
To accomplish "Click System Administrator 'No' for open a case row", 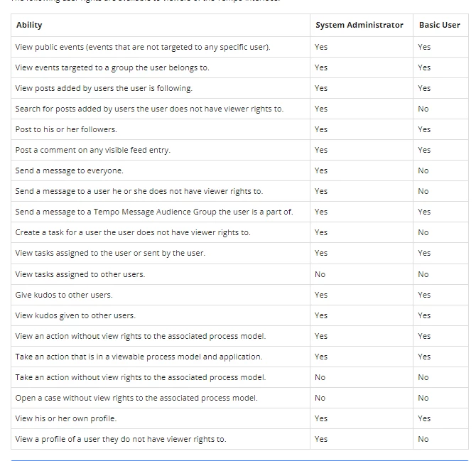I will (x=320, y=398).
